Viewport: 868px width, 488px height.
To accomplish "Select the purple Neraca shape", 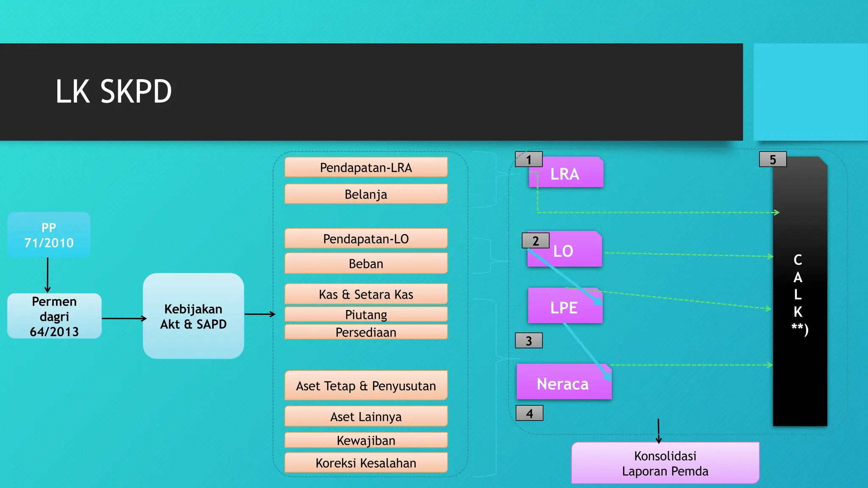I will pyautogui.click(x=562, y=384).
